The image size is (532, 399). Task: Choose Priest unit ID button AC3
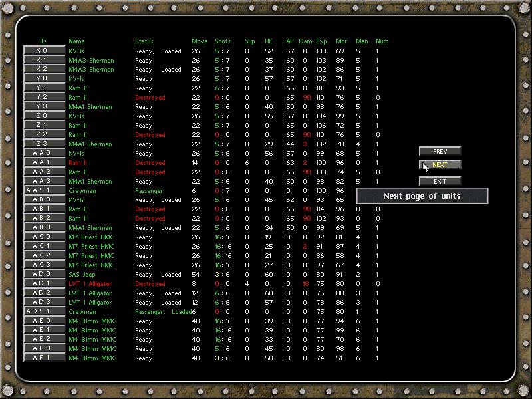coord(44,265)
